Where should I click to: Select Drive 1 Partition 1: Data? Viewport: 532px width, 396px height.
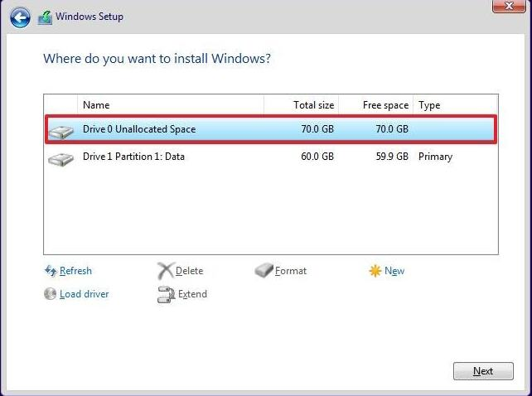[x=271, y=157]
